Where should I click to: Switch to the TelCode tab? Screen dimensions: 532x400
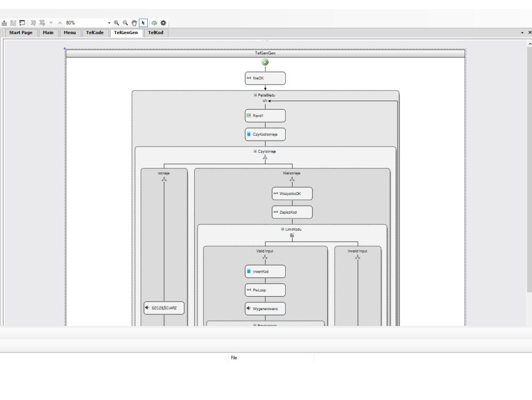[x=95, y=32]
